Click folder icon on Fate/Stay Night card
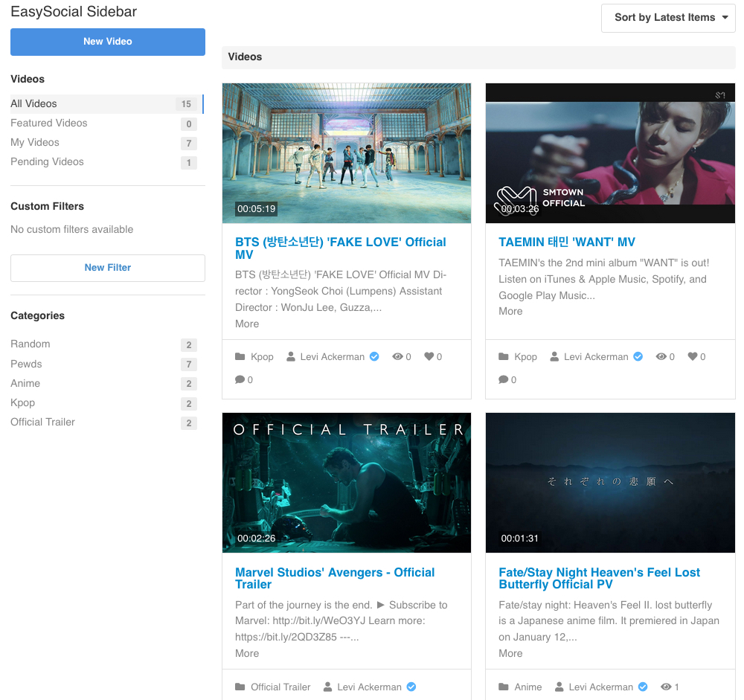744x700 pixels. point(504,687)
